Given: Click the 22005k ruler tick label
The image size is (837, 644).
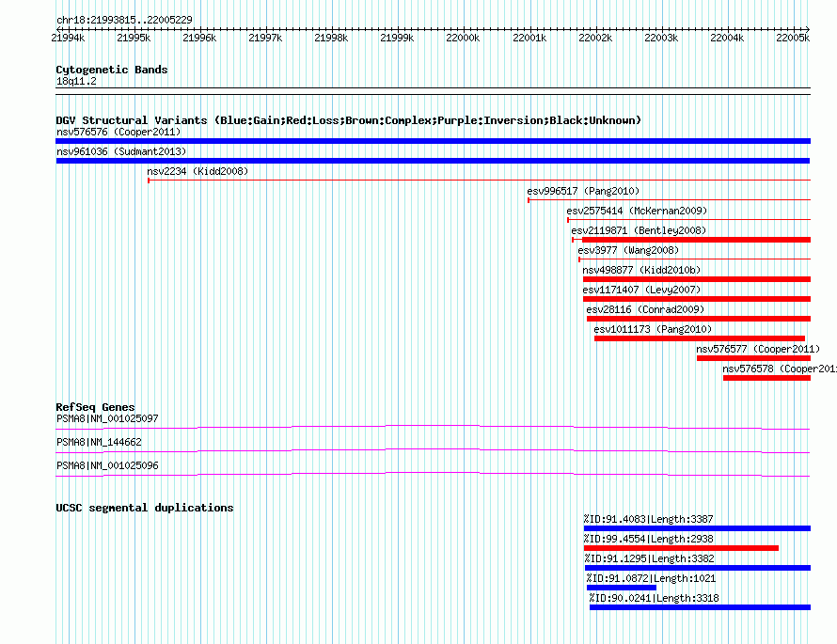Looking at the screenshot, I should tap(793, 38).
